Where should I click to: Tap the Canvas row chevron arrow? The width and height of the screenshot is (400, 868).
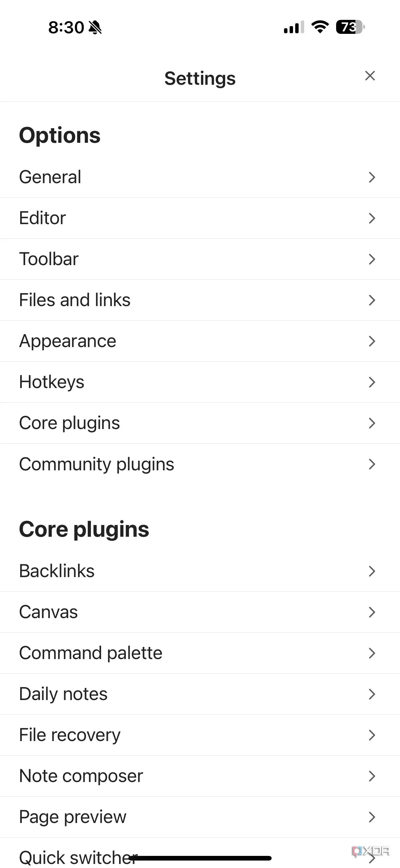372,612
